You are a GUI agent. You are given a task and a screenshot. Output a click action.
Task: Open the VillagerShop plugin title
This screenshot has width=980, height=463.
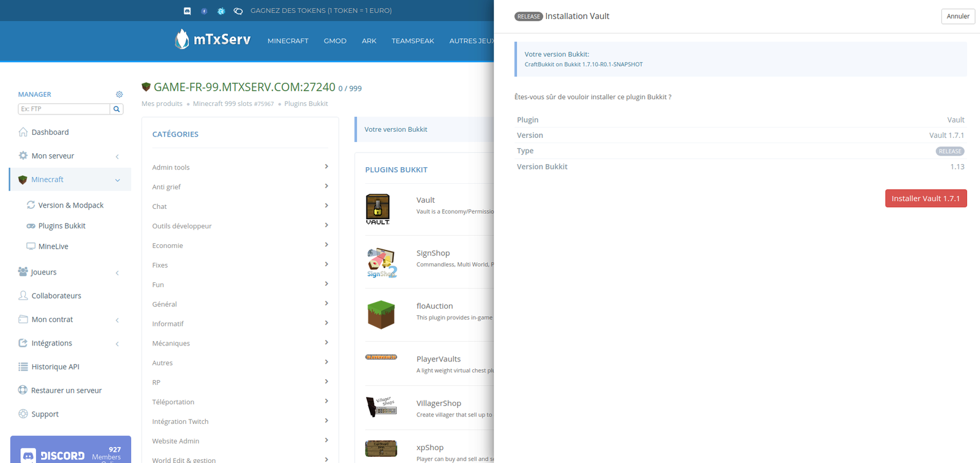pyautogui.click(x=439, y=404)
